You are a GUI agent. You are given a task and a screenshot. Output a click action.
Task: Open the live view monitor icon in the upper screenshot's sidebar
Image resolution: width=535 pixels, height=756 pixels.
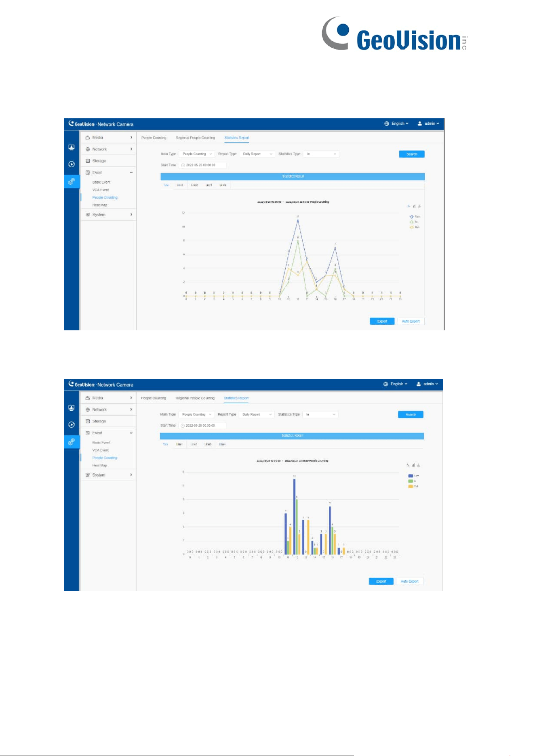pyautogui.click(x=72, y=147)
